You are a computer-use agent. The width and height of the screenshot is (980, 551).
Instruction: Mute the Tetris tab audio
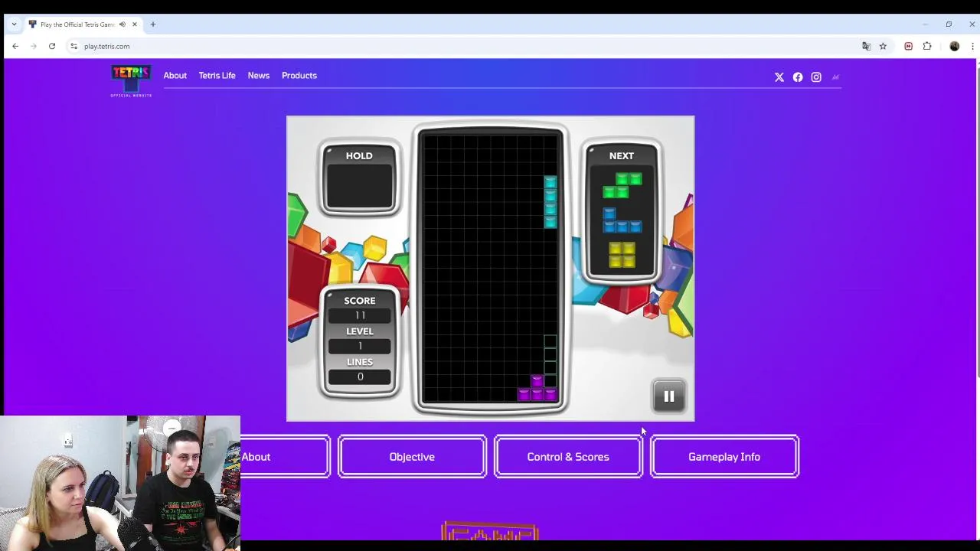[x=122, y=24]
